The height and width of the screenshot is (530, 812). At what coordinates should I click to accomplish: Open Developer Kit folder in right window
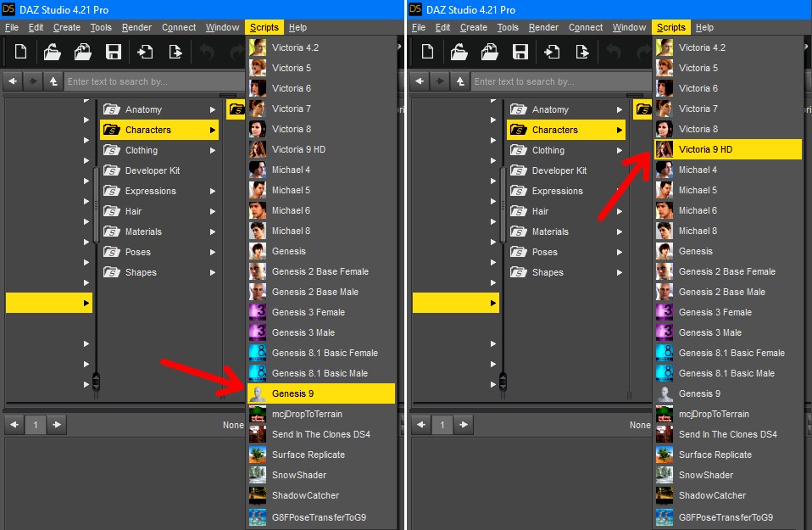click(x=566, y=170)
